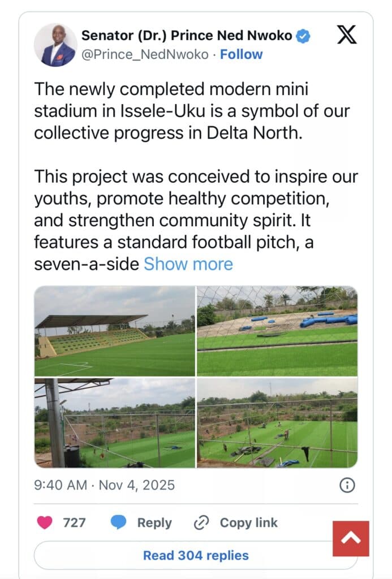Click the tweet info circle icon
Screen dimensions: 392x579
pyautogui.click(x=347, y=485)
